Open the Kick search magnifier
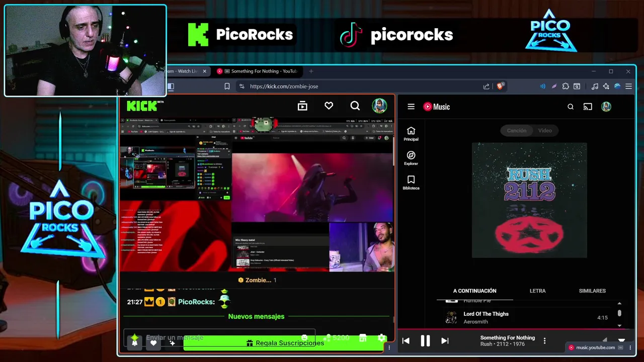 tap(355, 106)
